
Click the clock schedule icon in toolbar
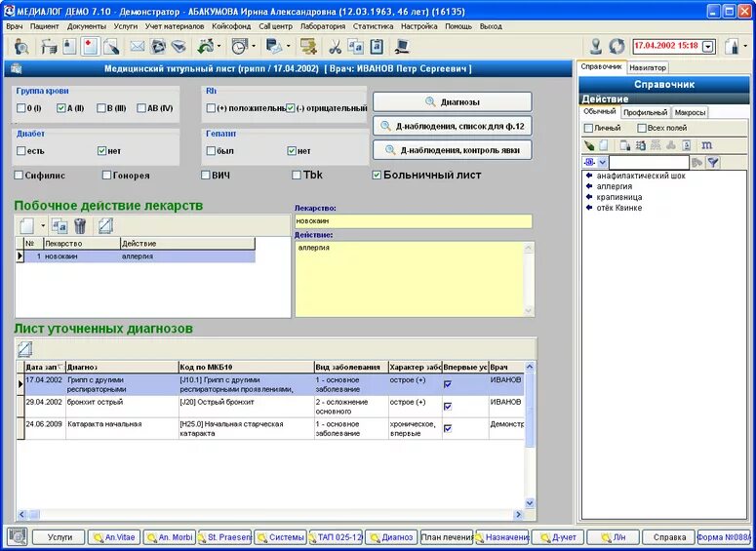click(239, 47)
